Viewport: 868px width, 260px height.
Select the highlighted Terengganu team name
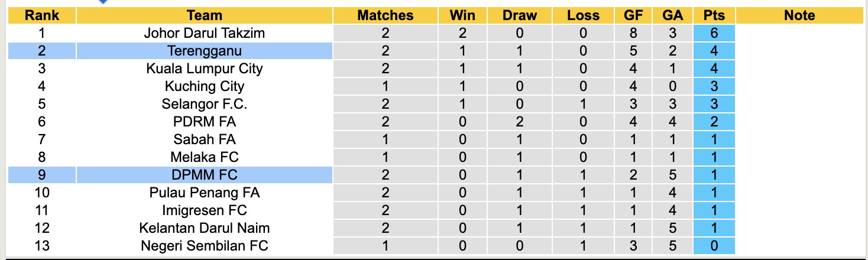[204, 51]
